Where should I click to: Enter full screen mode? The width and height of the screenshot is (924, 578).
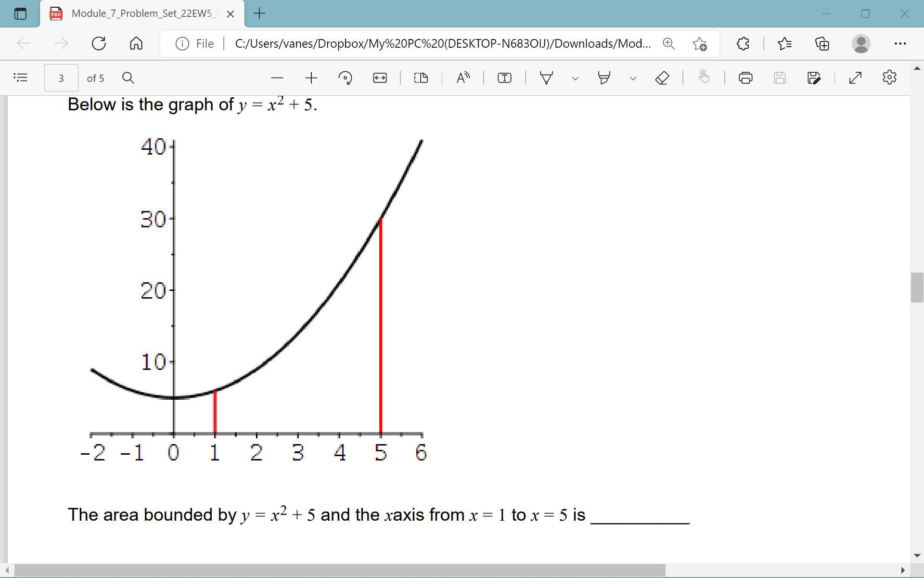(855, 78)
